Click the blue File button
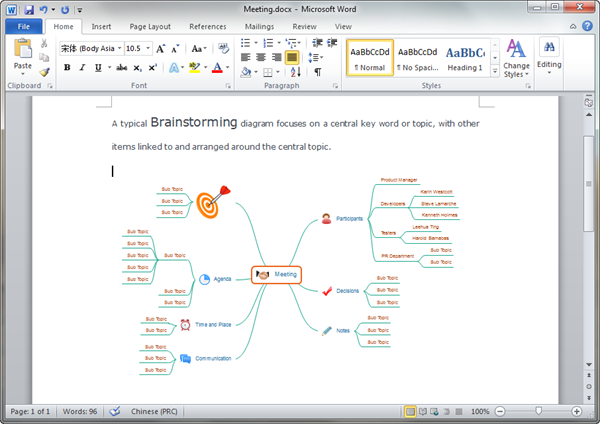600x424 pixels. (x=23, y=27)
